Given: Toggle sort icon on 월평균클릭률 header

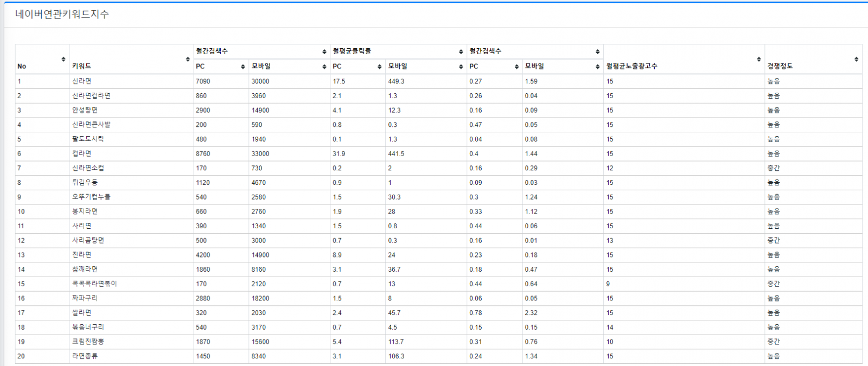Looking at the screenshot, I should click(x=461, y=52).
